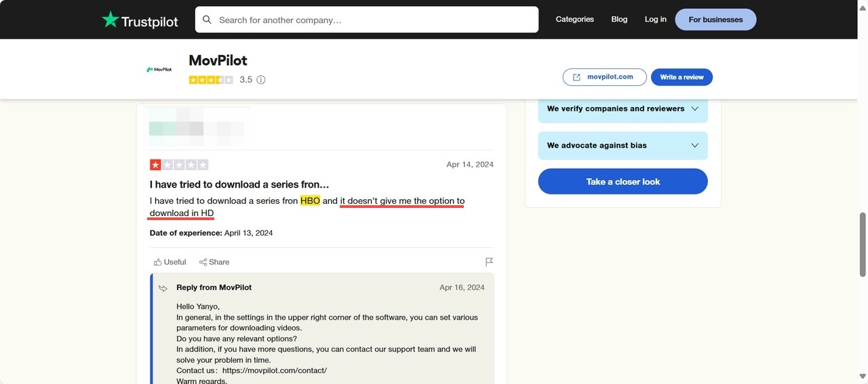Image resolution: width=868 pixels, height=384 pixels.
Task: Click the one-star review rating image
Action: point(179,165)
